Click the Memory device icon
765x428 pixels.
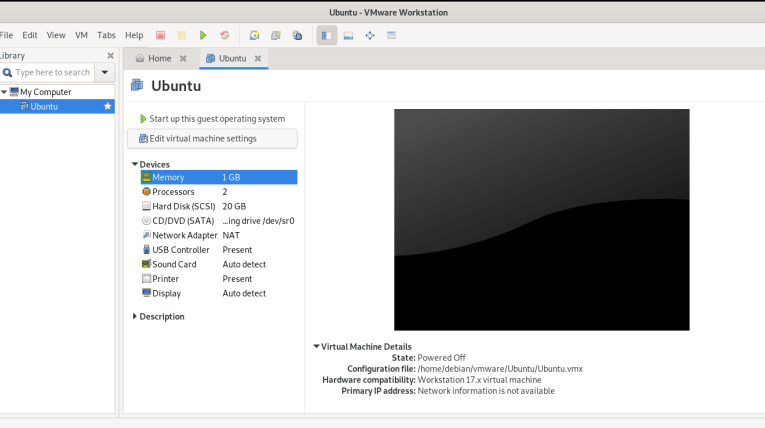[146, 177]
